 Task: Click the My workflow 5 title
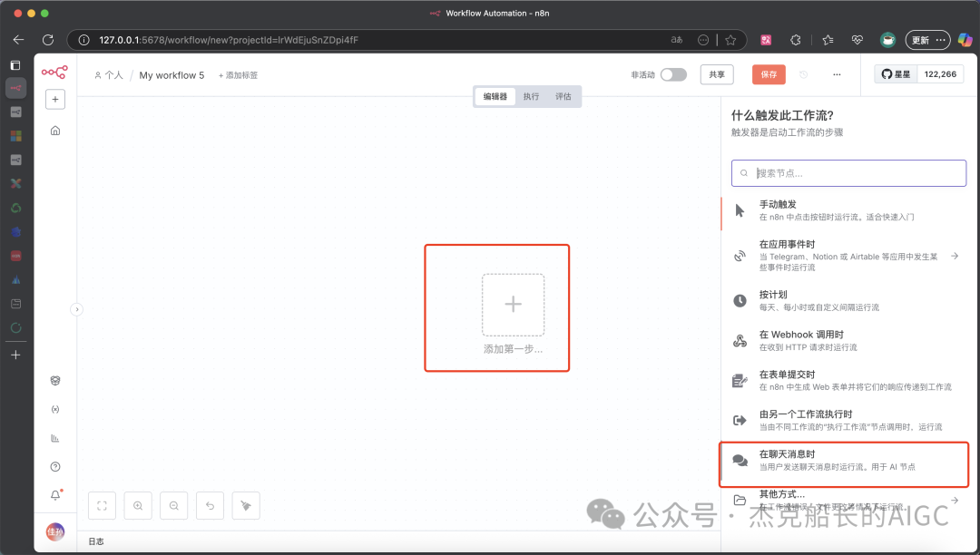[x=171, y=75]
